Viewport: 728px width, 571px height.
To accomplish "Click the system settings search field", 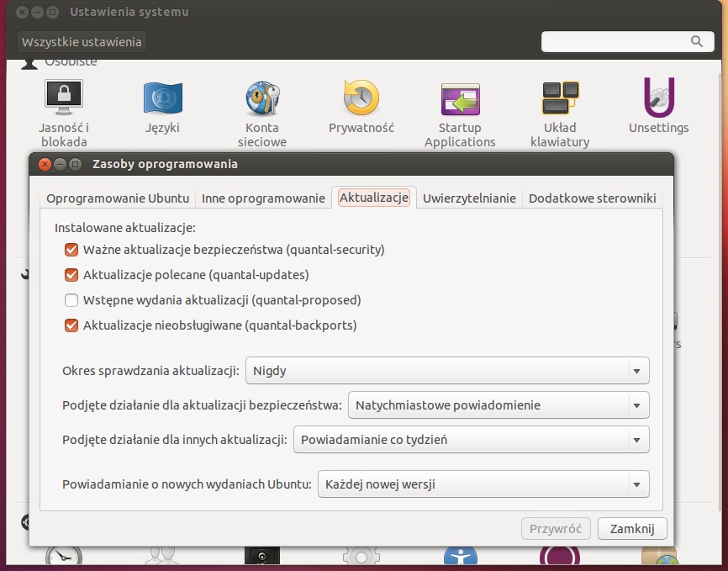I will coord(627,41).
